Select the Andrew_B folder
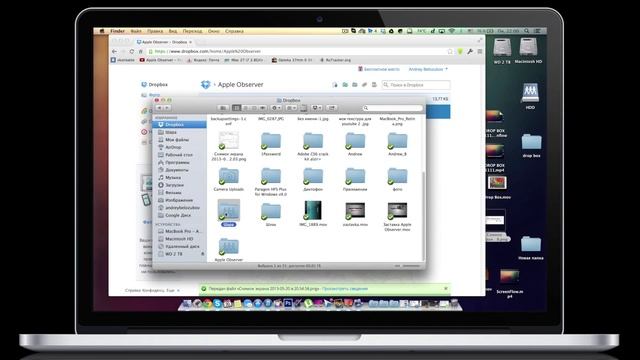 pyautogui.click(x=397, y=141)
